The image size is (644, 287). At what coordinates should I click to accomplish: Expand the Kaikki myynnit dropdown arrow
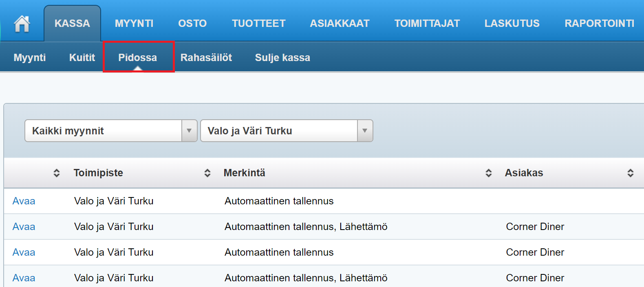click(x=189, y=131)
